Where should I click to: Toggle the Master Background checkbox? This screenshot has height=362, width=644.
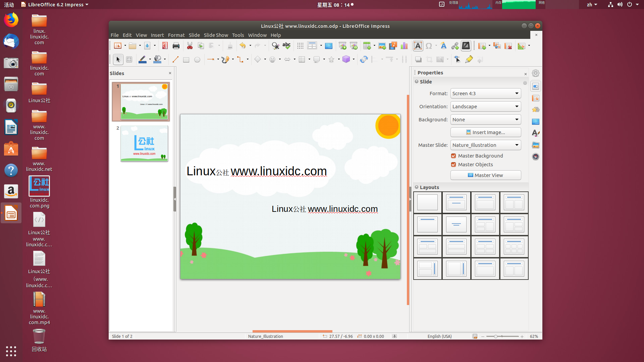click(x=453, y=156)
